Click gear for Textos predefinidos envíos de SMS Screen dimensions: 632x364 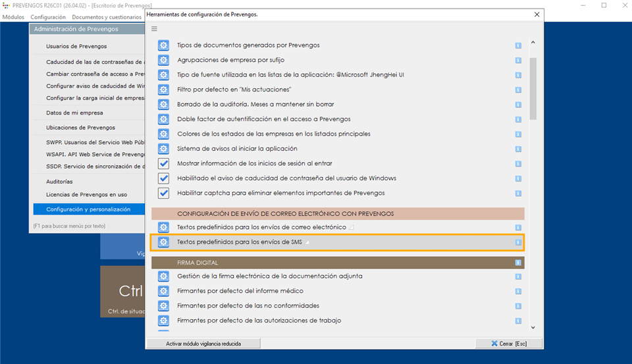coord(163,242)
